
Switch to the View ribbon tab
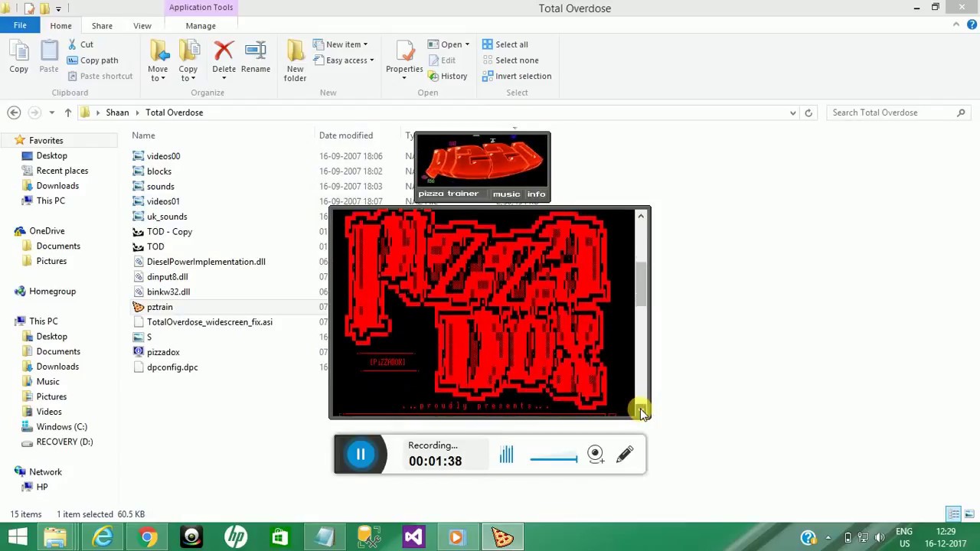pyautogui.click(x=142, y=25)
